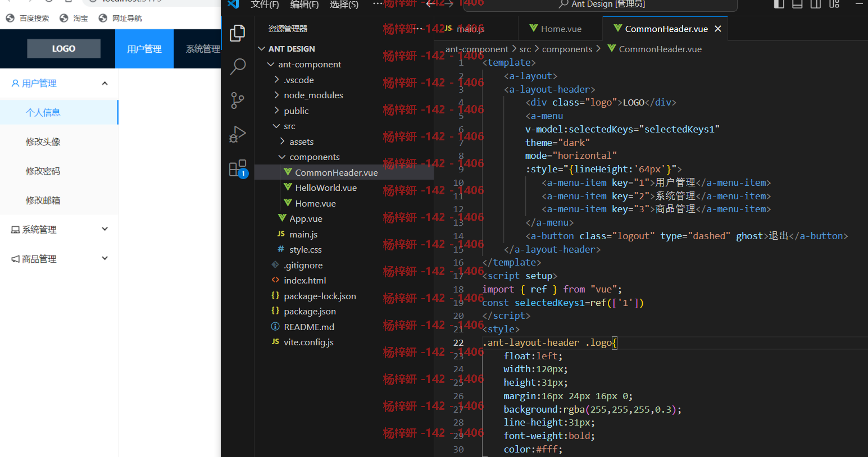
Task: Open the overflow menu dots in the title bar
Action: (378, 3)
